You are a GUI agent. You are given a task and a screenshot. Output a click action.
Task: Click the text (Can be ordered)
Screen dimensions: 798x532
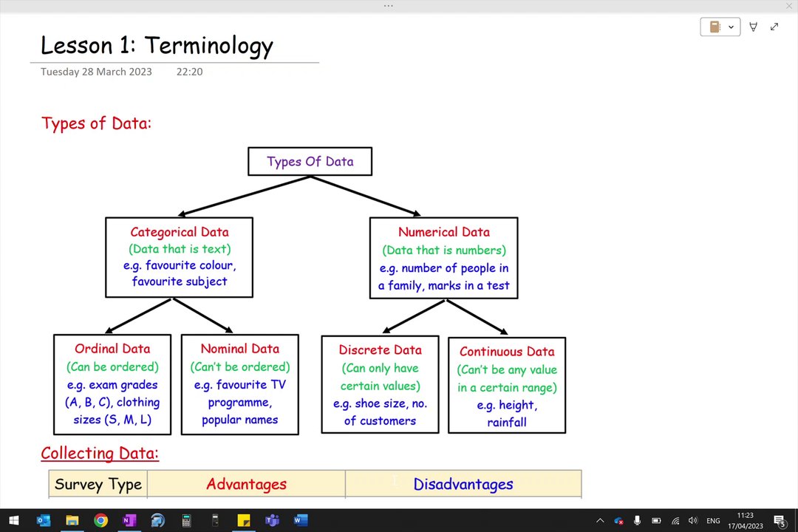click(112, 366)
